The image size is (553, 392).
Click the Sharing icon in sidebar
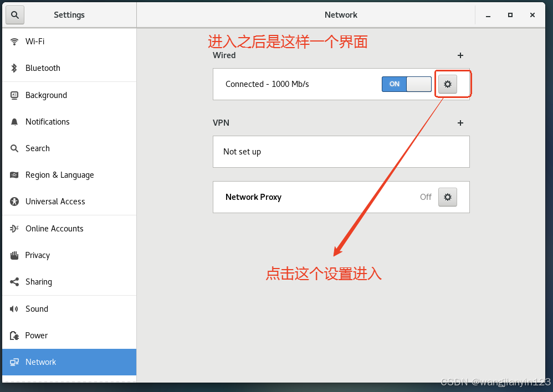[x=14, y=282]
